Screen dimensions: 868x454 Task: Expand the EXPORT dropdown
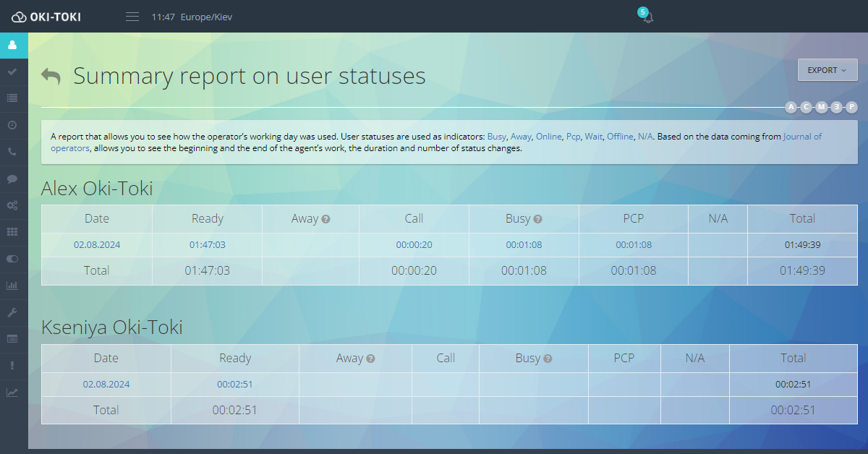[827, 70]
